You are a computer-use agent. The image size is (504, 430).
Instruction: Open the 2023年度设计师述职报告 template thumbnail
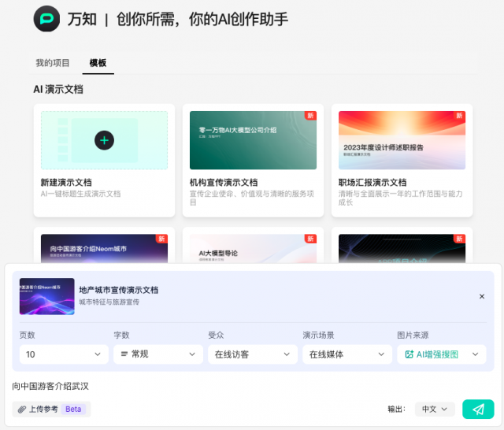[x=402, y=140]
